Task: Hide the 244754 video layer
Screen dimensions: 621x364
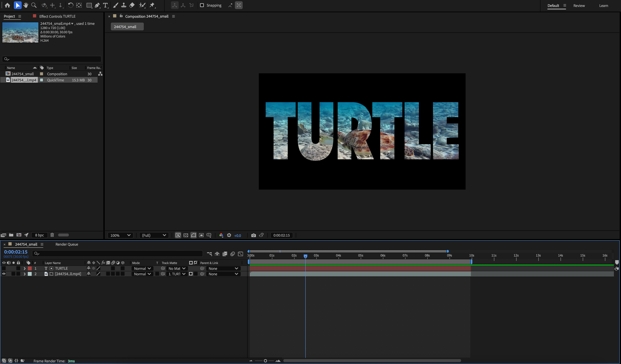Action: point(4,274)
